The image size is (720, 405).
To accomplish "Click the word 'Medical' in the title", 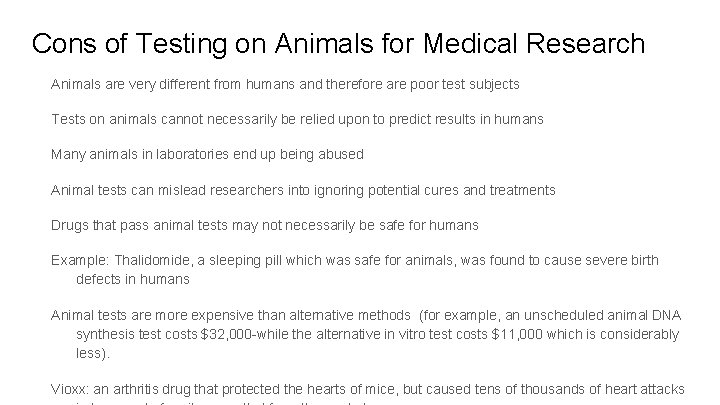I will click(470, 44).
